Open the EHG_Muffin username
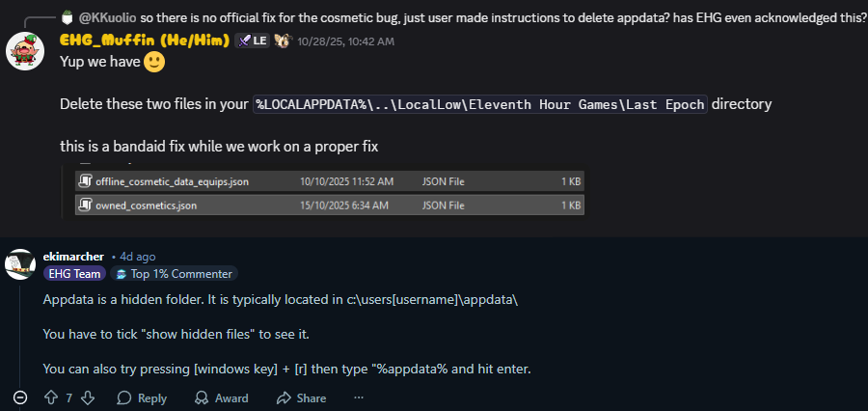The height and width of the screenshot is (411, 868). (144, 41)
